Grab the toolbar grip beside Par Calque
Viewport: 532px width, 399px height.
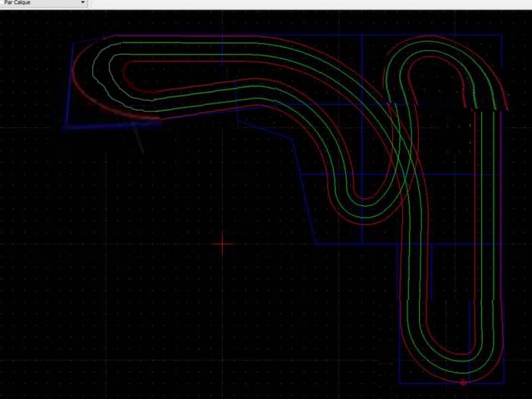(91, 3)
